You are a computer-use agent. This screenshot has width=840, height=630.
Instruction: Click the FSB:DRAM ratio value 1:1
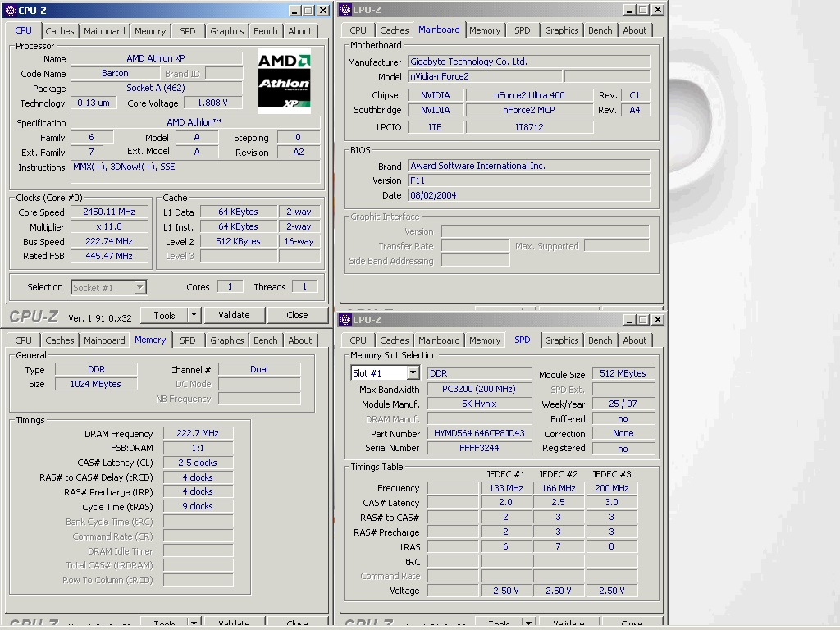[198, 448]
